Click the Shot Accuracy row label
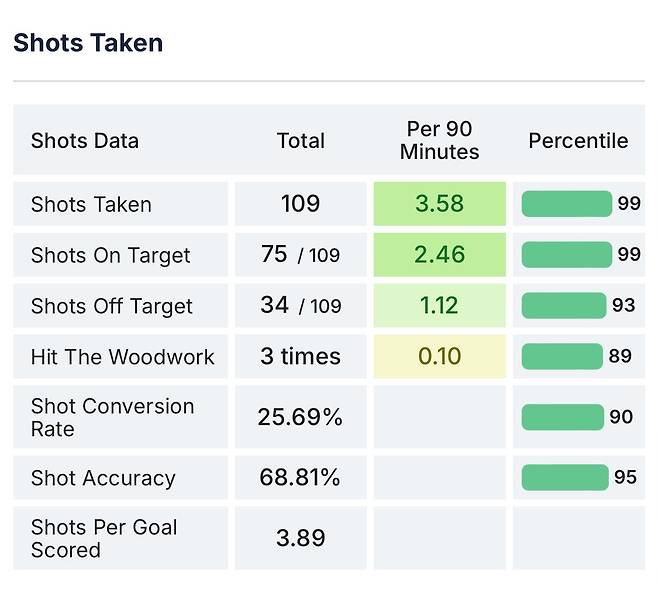 point(103,478)
